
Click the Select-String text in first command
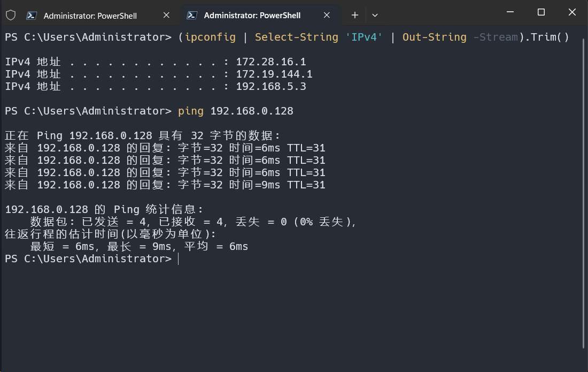coord(297,37)
